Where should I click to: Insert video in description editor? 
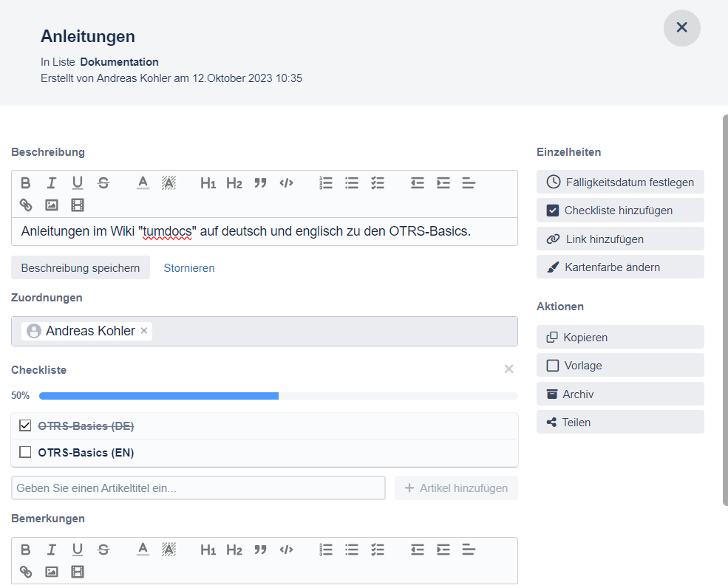coord(78,205)
